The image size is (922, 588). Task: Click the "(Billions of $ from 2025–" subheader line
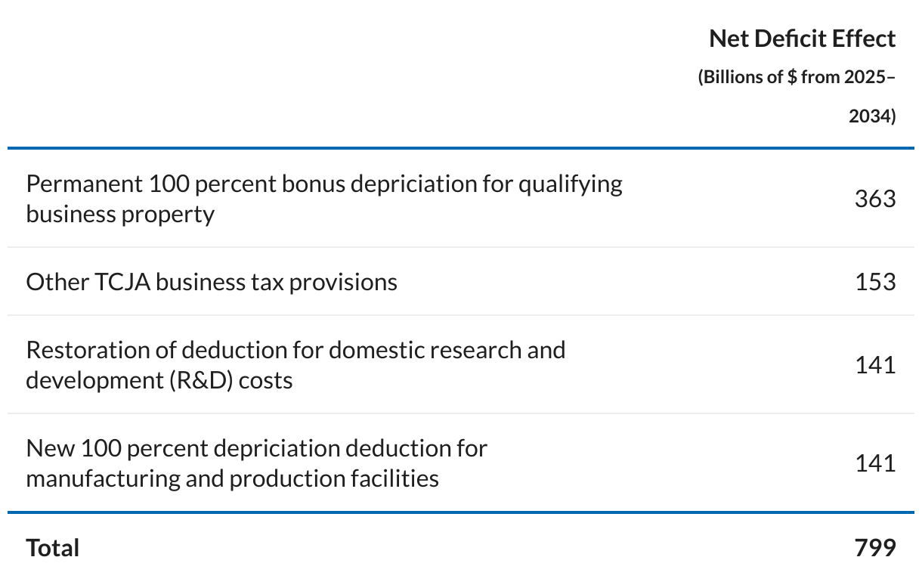(797, 77)
